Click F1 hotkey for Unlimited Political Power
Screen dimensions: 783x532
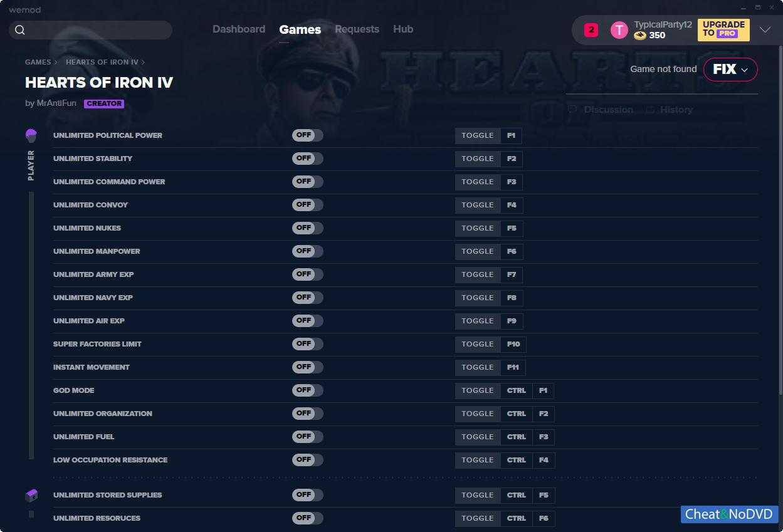click(x=512, y=135)
